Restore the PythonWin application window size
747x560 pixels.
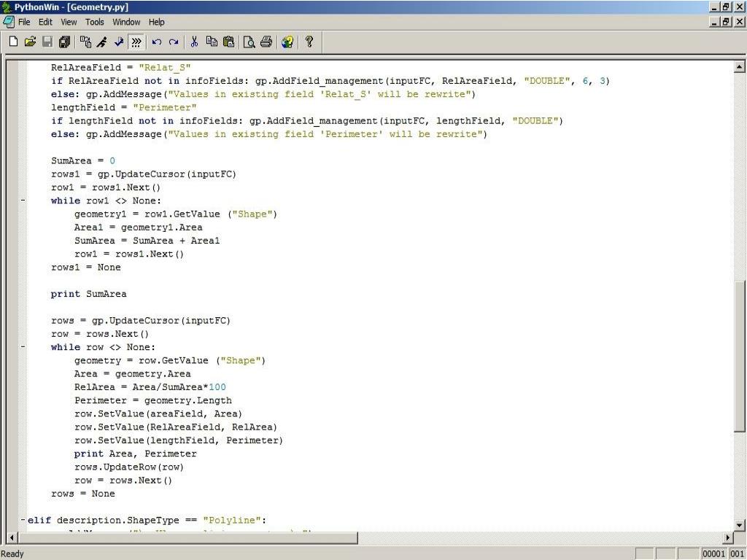725,7
